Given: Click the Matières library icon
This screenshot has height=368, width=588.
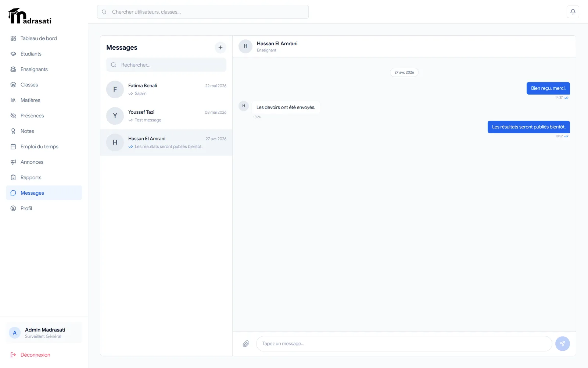Looking at the screenshot, I should coord(13,100).
